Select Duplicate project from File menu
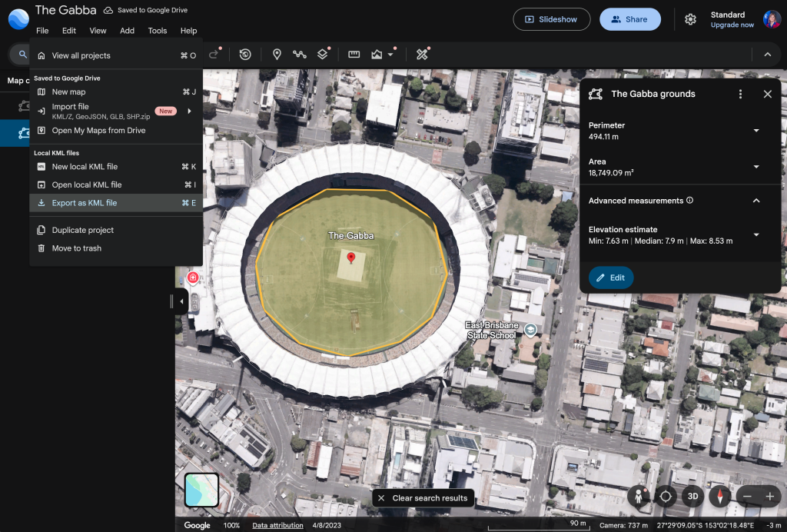This screenshot has height=532, width=787. [x=82, y=230]
